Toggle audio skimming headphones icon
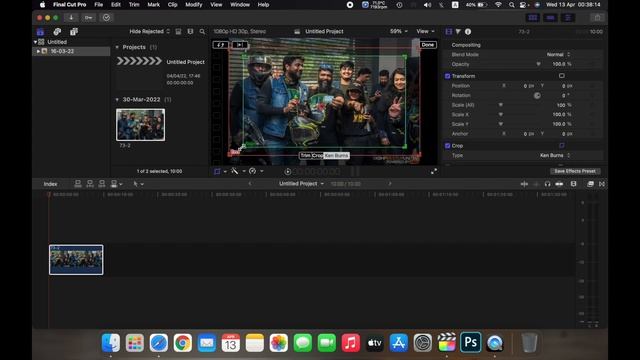The image size is (640, 360). click(547, 184)
